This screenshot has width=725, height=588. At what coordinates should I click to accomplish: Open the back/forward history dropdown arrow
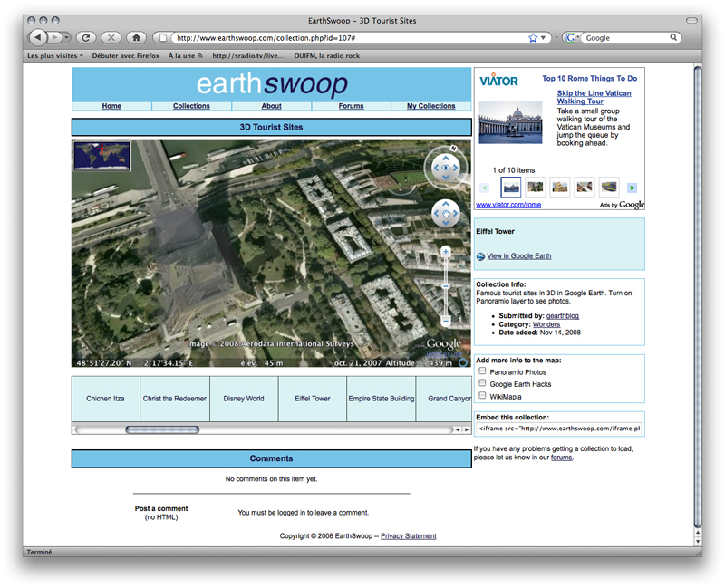[67, 37]
